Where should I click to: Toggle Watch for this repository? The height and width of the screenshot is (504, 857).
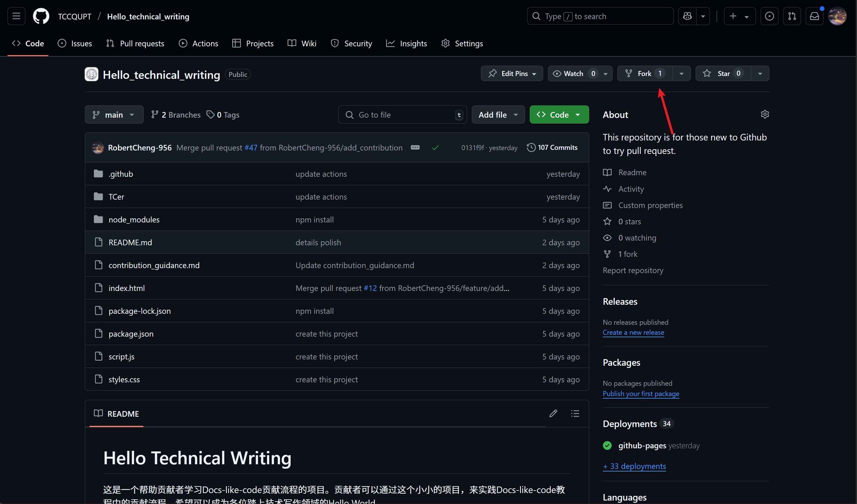pos(574,74)
